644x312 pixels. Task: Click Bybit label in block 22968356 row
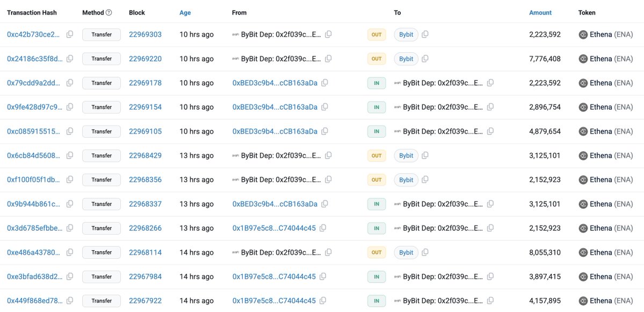(x=406, y=180)
